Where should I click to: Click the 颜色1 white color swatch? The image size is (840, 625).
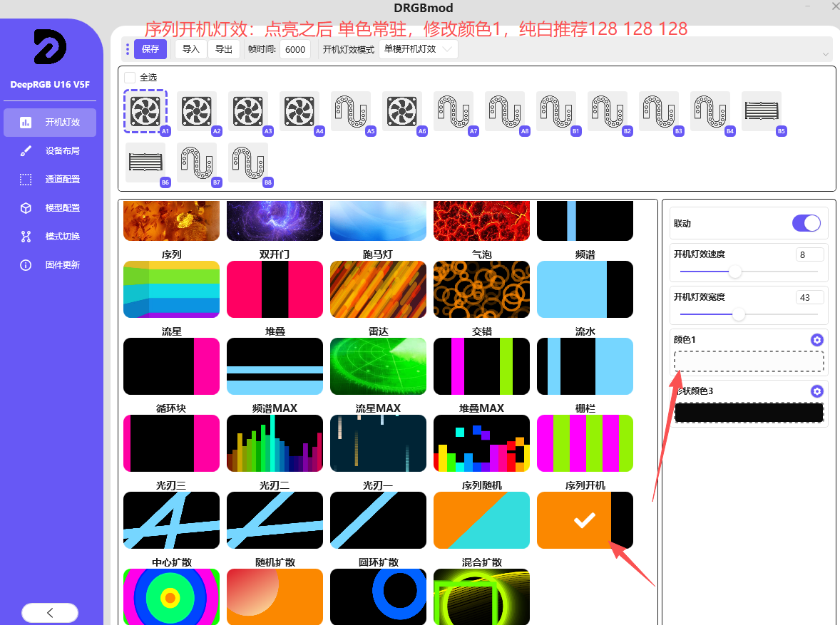point(749,361)
